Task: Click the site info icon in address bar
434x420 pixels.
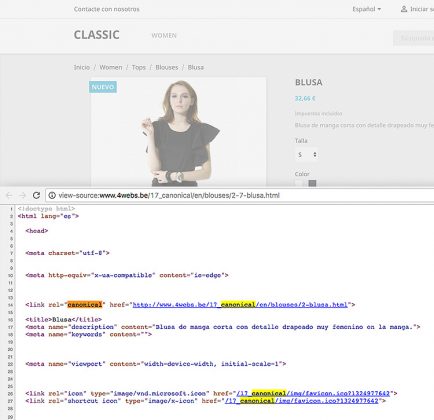Action: click(52, 195)
